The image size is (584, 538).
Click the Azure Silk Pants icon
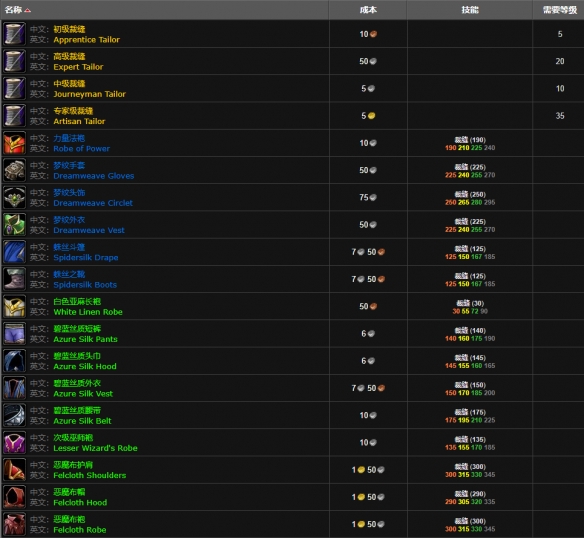[15, 333]
